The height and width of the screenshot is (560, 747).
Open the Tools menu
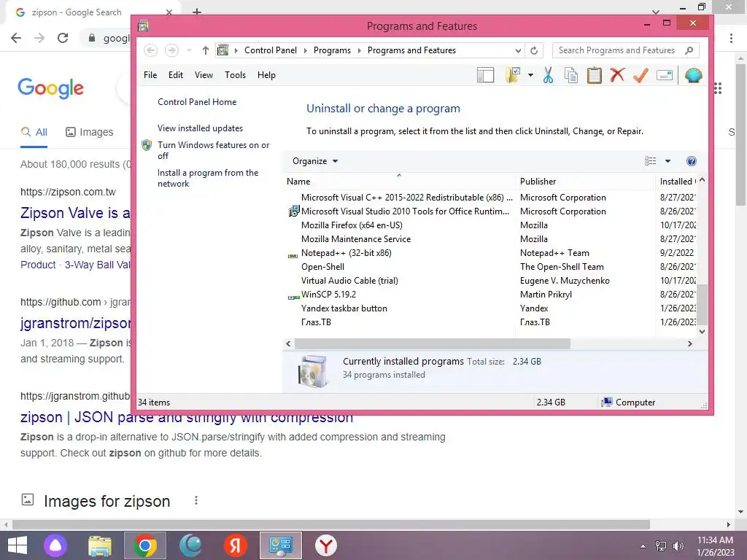coord(236,75)
